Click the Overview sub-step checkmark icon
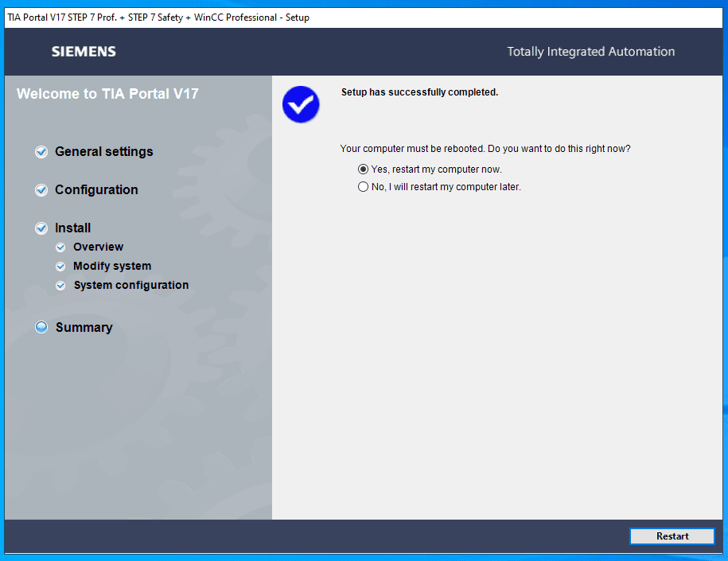The width and height of the screenshot is (728, 561). (x=60, y=247)
